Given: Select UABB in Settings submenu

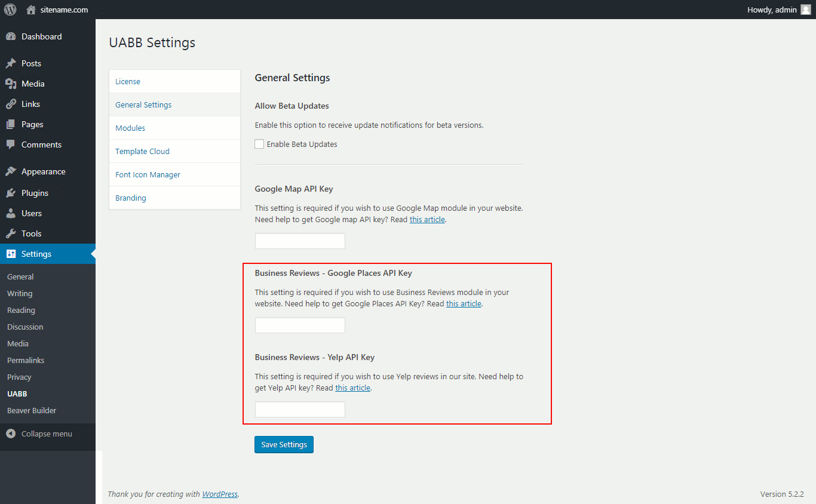Looking at the screenshot, I should tap(17, 394).
